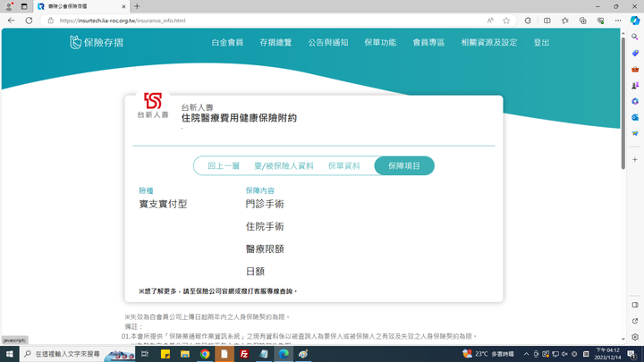The image size is (644, 362).
Task: Click the 住院手術 coverage item
Action: click(x=265, y=226)
